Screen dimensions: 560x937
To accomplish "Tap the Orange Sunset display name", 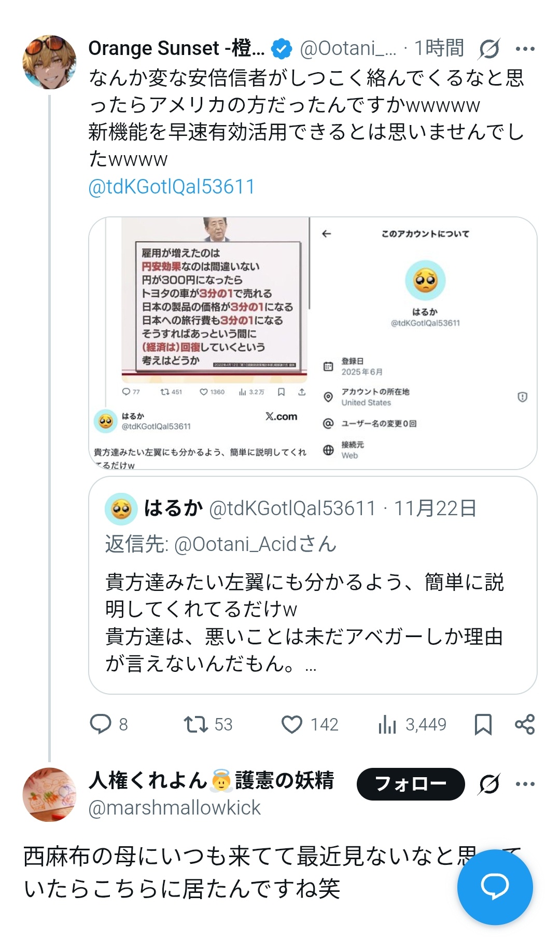I will point(176,48).
